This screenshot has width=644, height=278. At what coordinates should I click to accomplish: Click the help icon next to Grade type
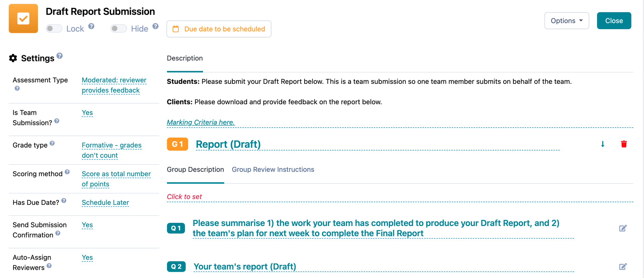[52, 143]
